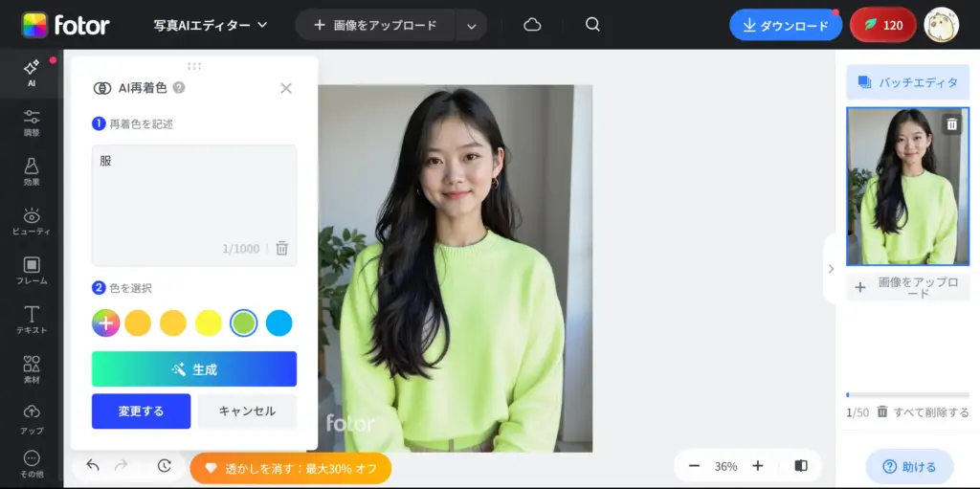980x489 pixels.
Task: Select the yellow color swatch
Action: [x=208, y=323]
